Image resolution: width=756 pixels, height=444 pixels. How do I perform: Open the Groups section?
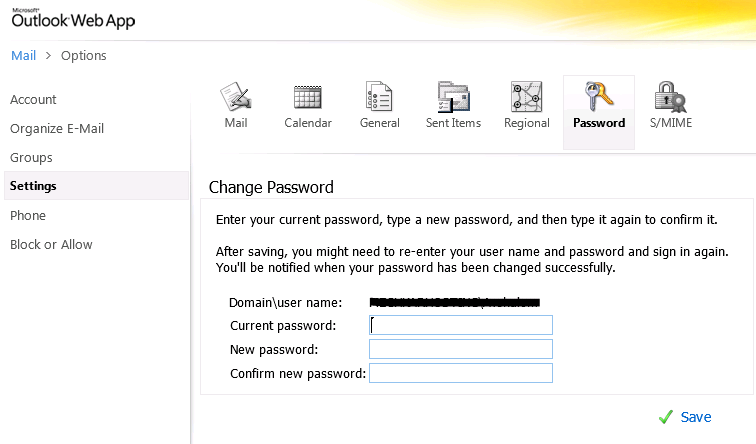click(31, 157)
